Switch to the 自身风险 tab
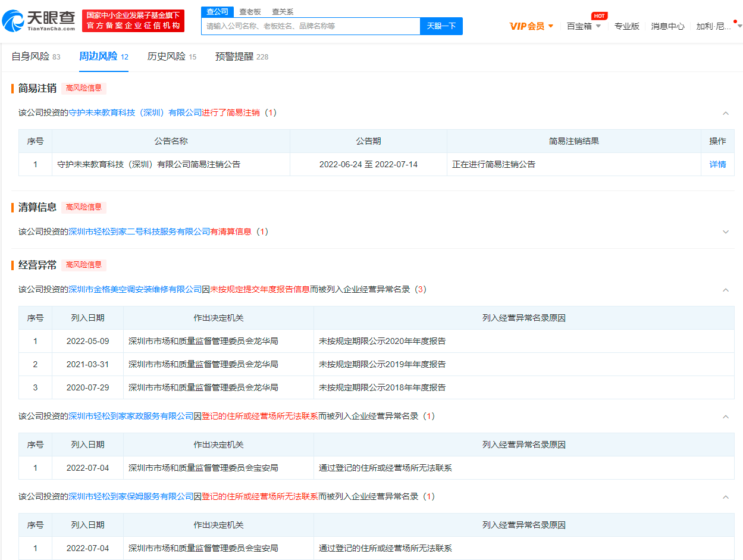The image size is (743, 560). click(x=36, y=57)
